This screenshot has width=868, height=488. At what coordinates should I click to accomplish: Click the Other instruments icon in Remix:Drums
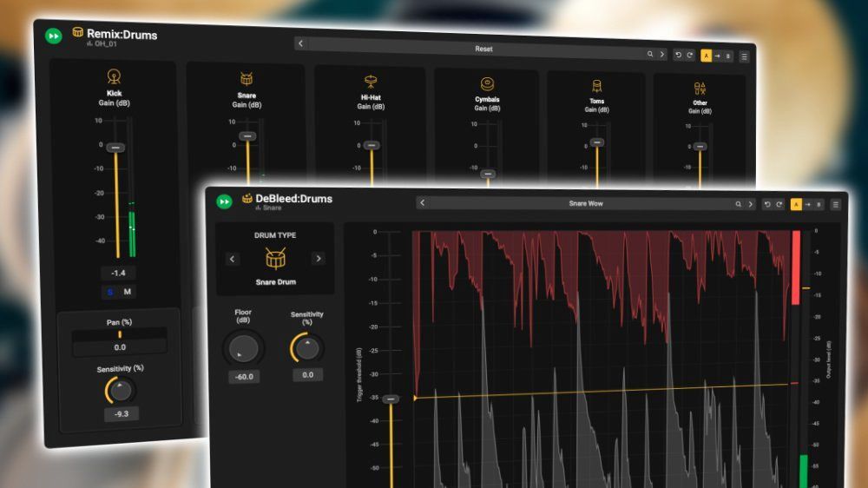(x=700, y=89)
